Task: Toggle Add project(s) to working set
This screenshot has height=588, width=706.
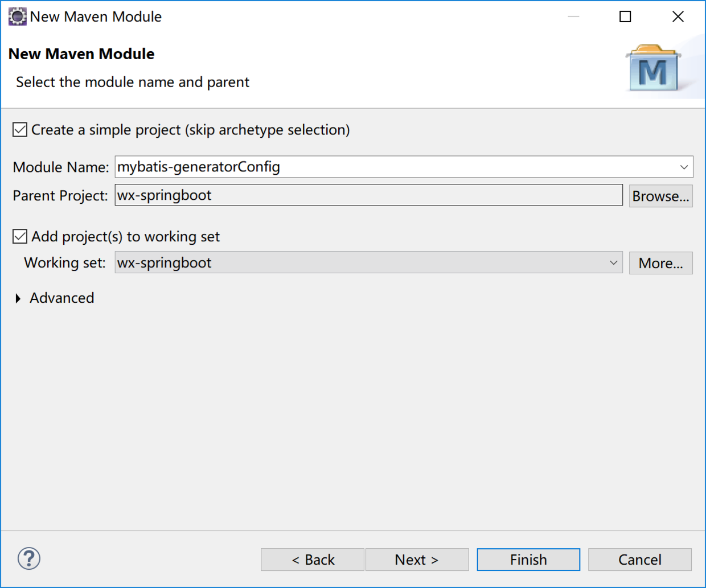Action: point(20,236)
